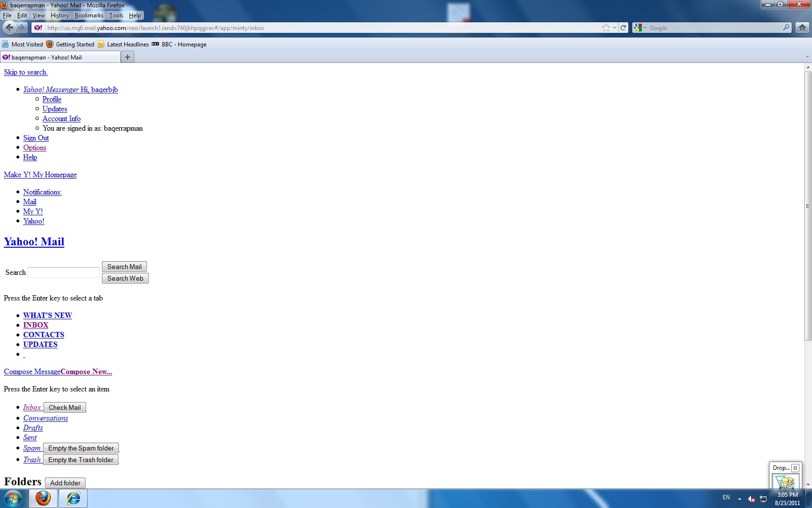
Task: Open the Drafts folder link
Action: [x=33, y=428]
